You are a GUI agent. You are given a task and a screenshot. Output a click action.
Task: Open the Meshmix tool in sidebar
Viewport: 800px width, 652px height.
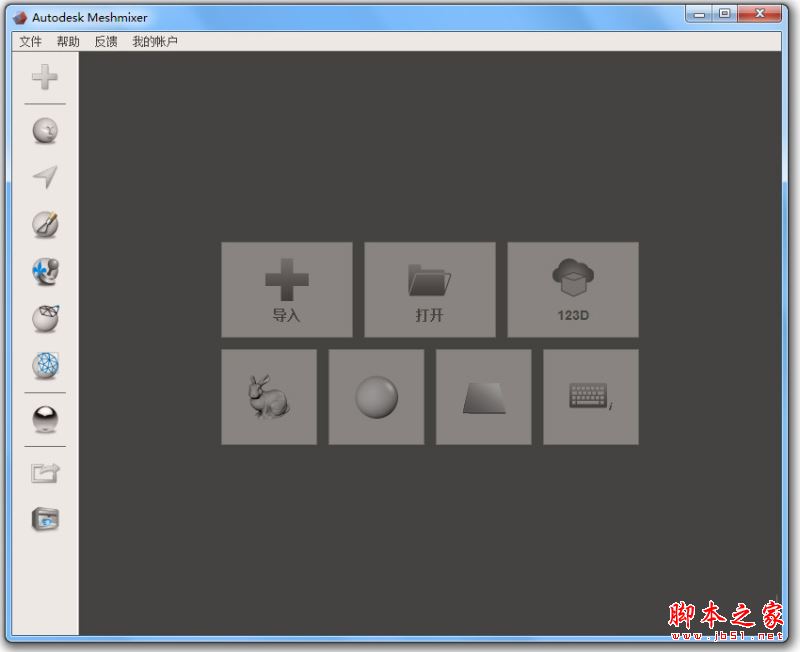coord(45,130)
